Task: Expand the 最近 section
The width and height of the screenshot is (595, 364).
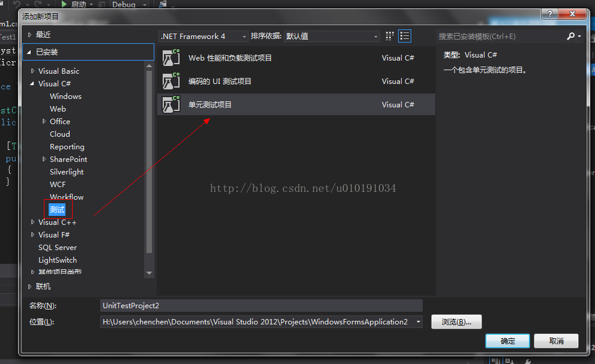Action: 29,35
